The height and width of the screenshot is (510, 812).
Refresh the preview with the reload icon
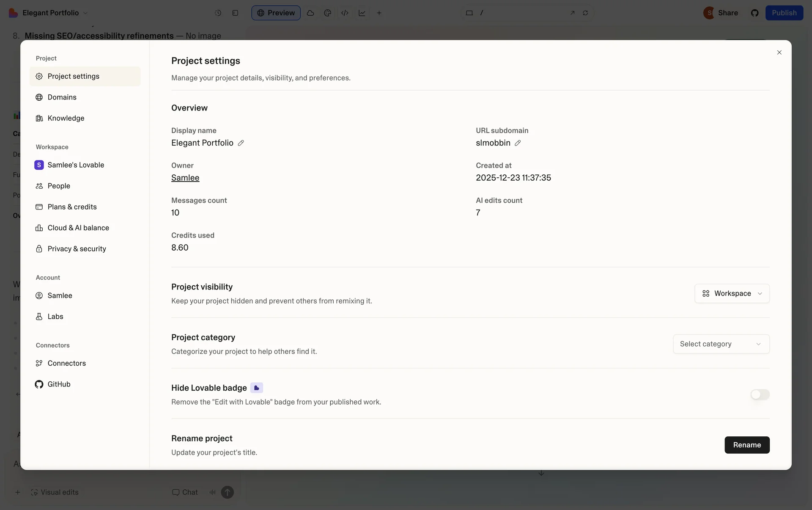pos(585,13)
